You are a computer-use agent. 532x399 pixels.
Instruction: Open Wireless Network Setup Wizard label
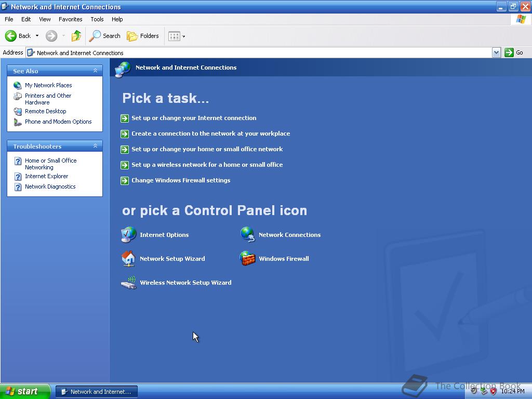coord(185,283)
